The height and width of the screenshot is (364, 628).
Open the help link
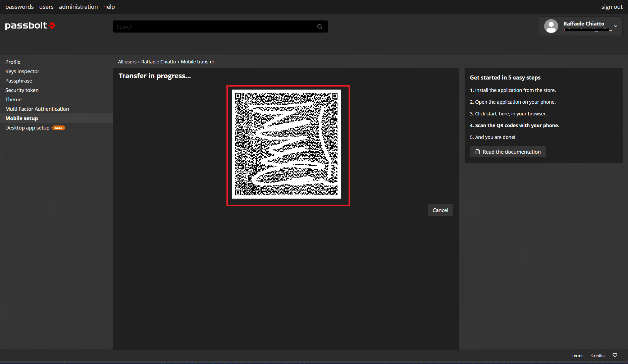tap(109, 7)
